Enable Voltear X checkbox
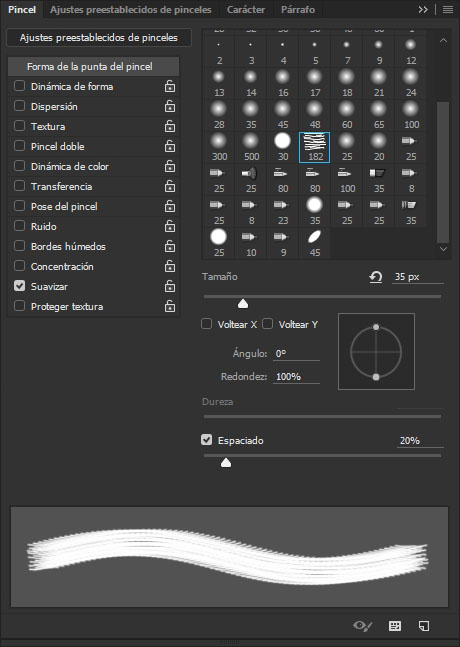The image size is (460, 647). 206,324
